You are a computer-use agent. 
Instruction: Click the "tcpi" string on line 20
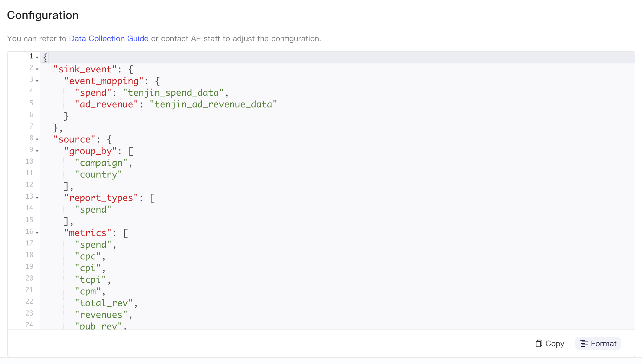(x=90, y=279)
